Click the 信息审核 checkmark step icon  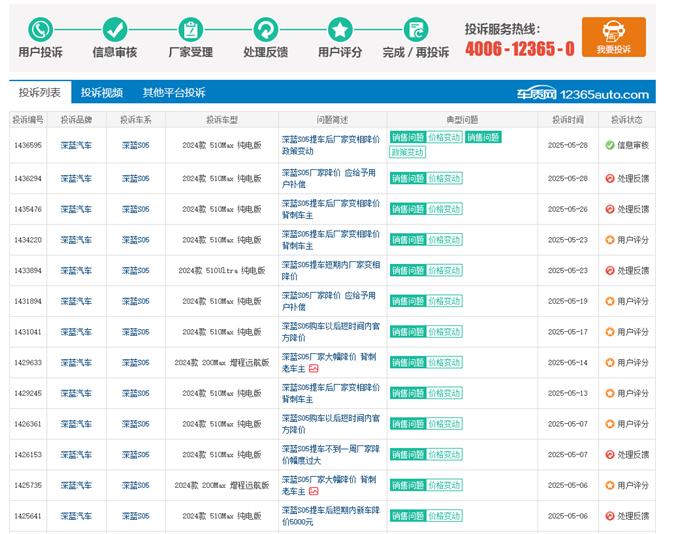pos(115,30)
